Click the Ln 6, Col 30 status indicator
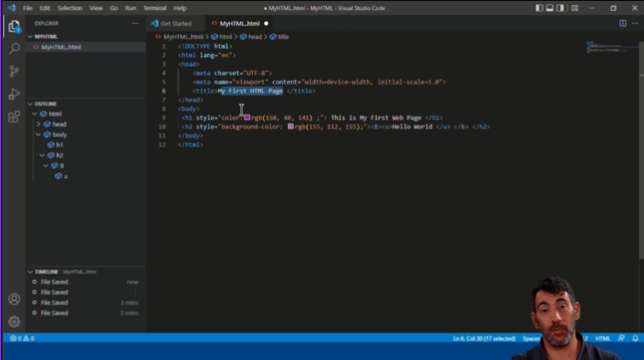 (483, 338)
